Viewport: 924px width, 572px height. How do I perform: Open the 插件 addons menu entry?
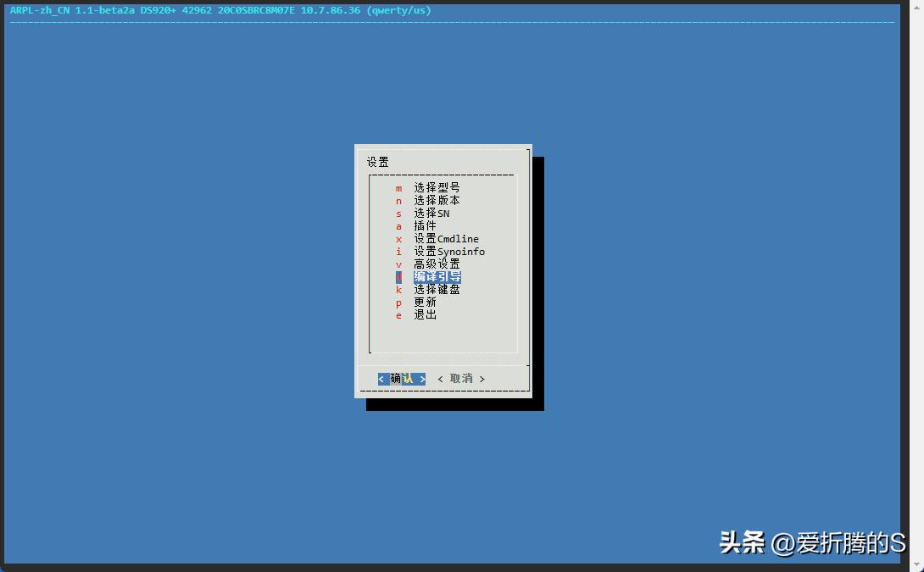424,226
